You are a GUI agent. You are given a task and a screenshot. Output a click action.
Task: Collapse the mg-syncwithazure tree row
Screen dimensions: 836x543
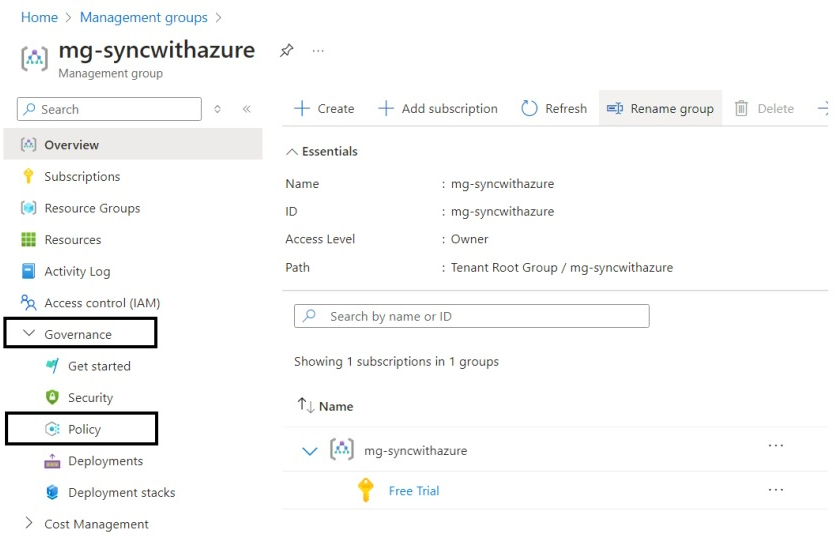[x=310, y=451]
